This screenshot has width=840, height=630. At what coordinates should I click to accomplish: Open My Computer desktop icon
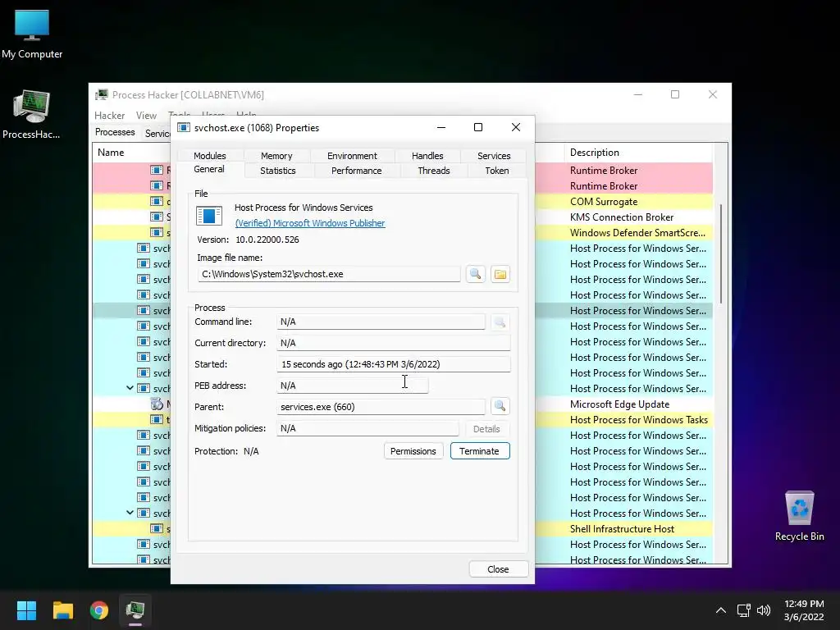click(x=32, y=34)
